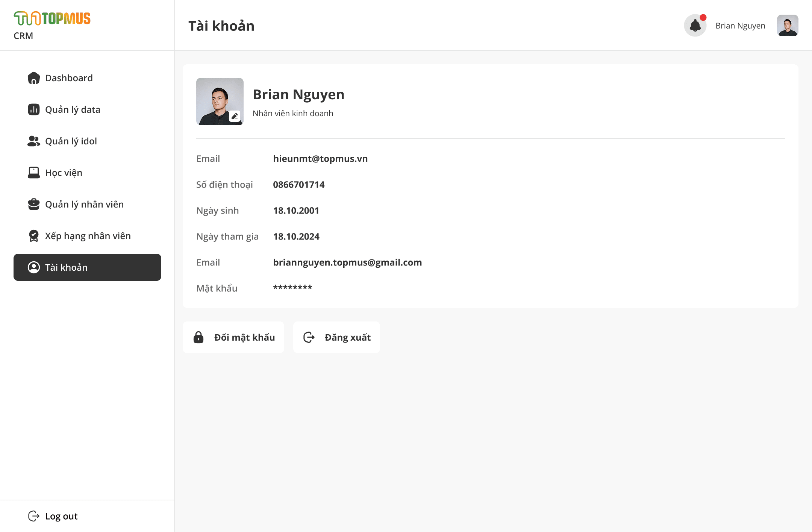Select the Dashboard home icon
Screen dimensions: 812x532
point(33,78)
